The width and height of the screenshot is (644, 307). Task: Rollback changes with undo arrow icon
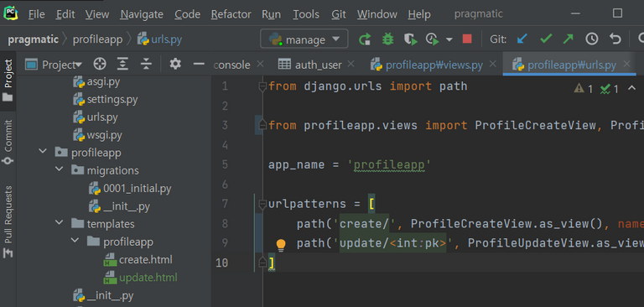(615, 39)
